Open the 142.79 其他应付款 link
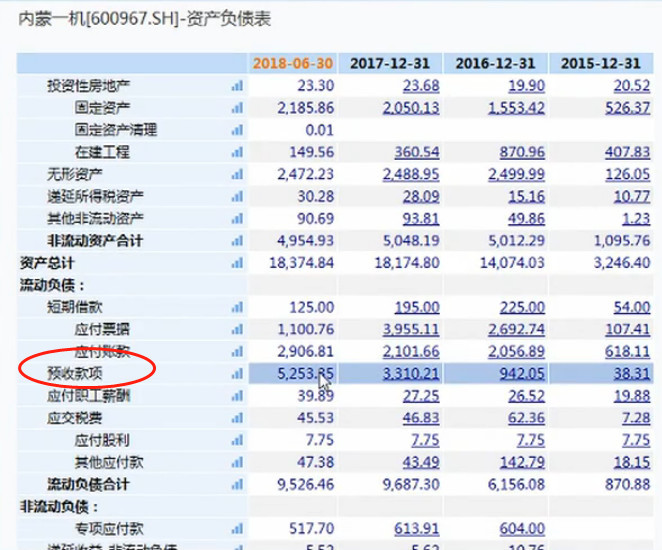The height and width of the screenshot is (550, 662). 522,462
